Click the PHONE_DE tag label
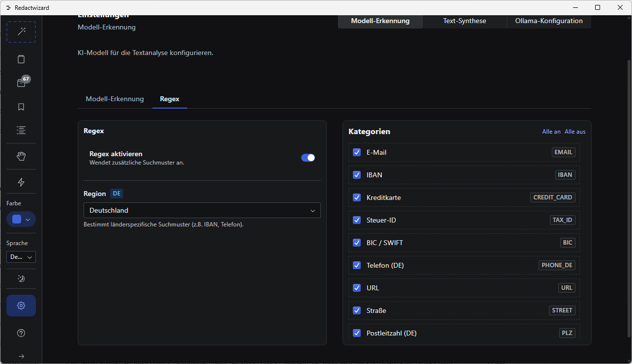 tap(557, 265)
